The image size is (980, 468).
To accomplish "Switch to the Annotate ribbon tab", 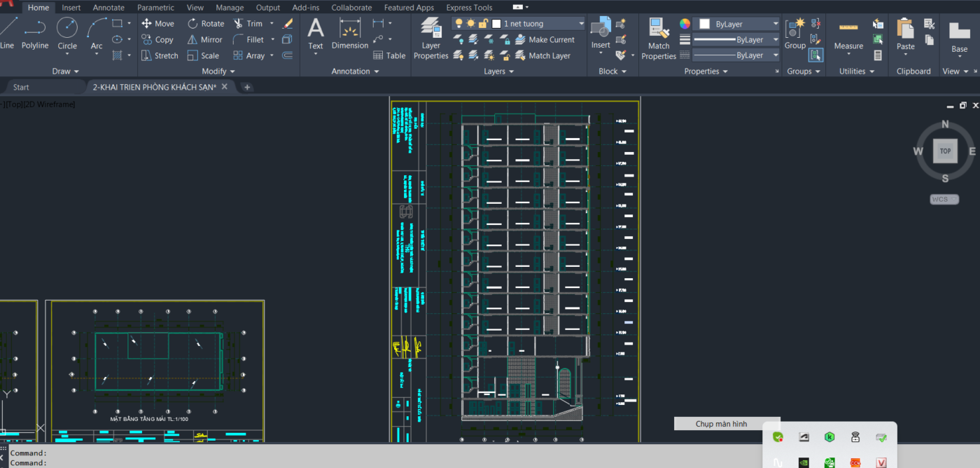I will [108, 8].
